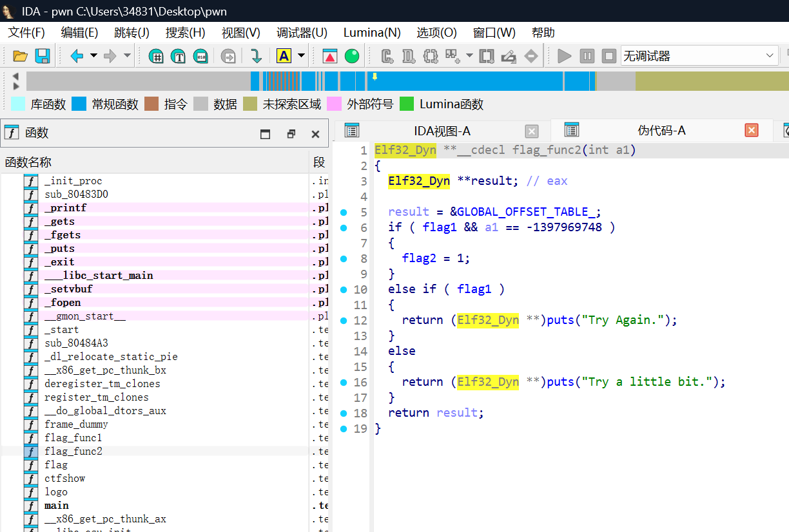Click the grayed jump-to-next toolbar icon
The height and width of the screenshot is (532, 789).
point(228,56)
